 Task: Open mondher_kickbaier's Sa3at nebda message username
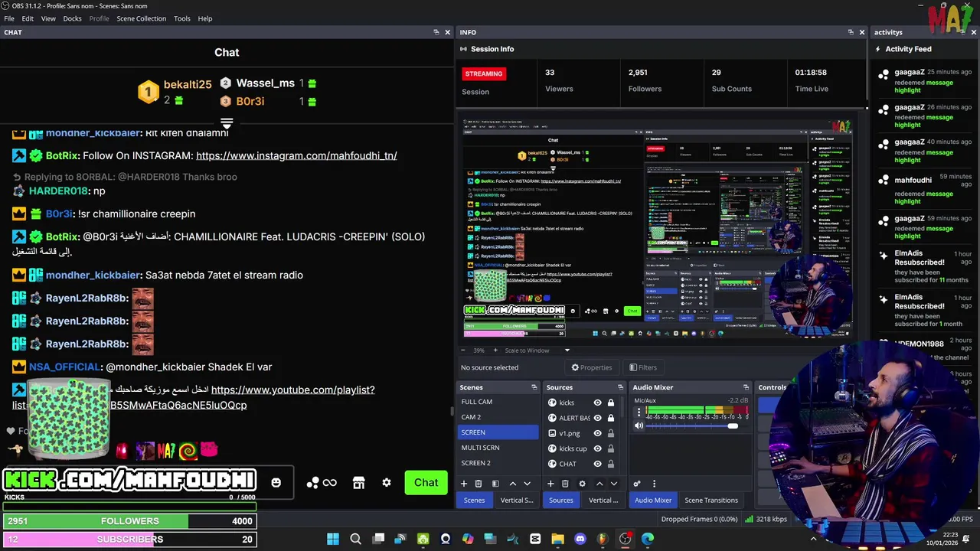point(93,275)
